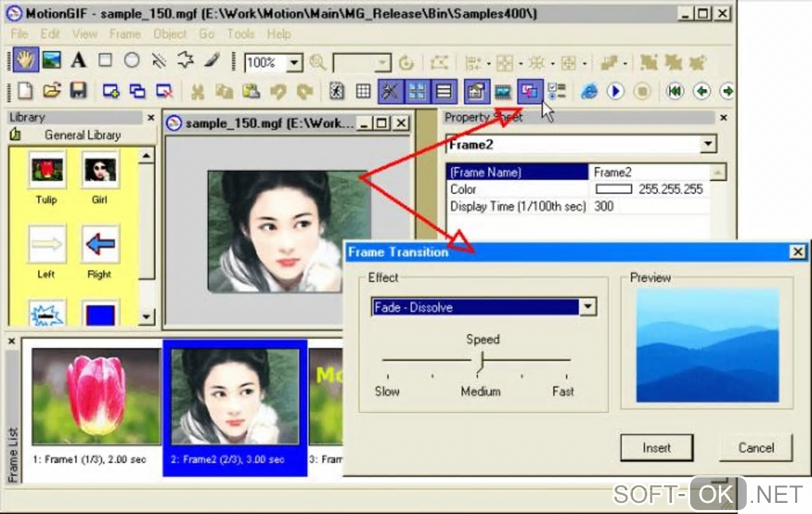
Task: Select the text tool letter A
Action: pos(79,60)
